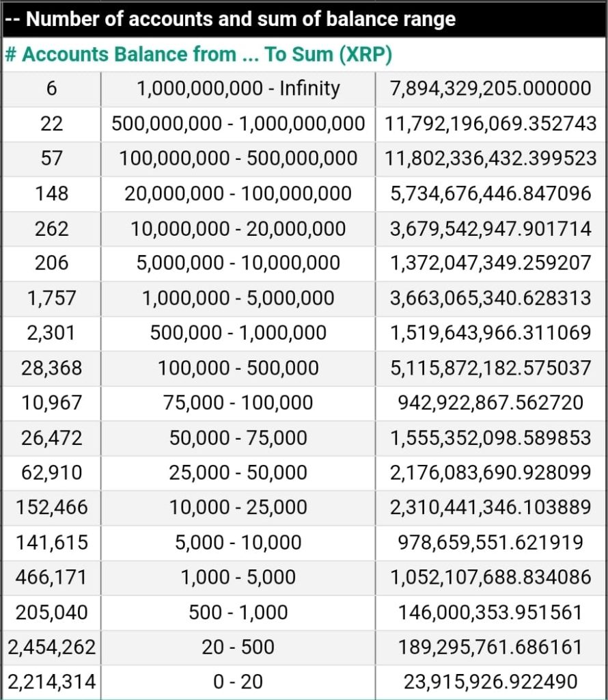Click the '50,000 - 75,000' range cell
Viewport: 608px width, 700px height.
coord(238,437)
